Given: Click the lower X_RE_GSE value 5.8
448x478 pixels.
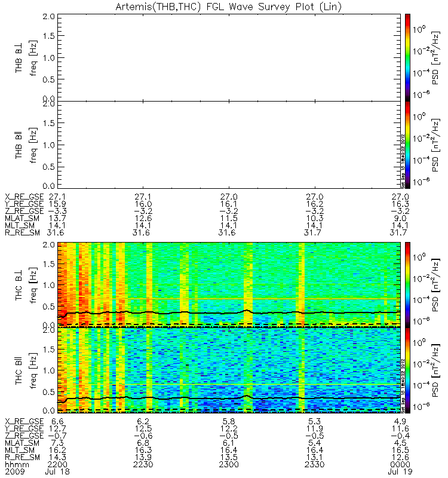Looking at the screenshot, I should click(x=229, y=421).
